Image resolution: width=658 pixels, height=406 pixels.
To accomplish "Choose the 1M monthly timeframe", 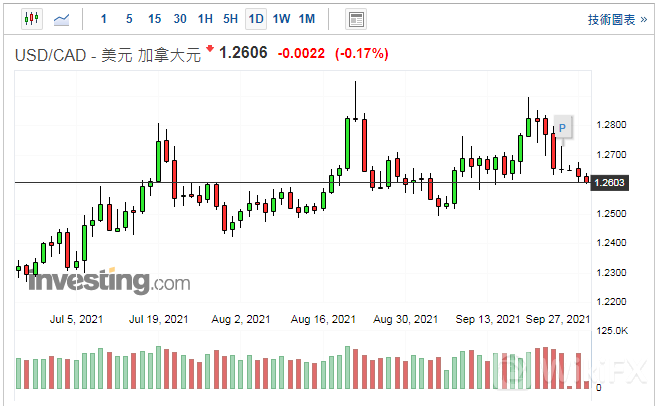I will pyautogui.click(x=307, y=19).
